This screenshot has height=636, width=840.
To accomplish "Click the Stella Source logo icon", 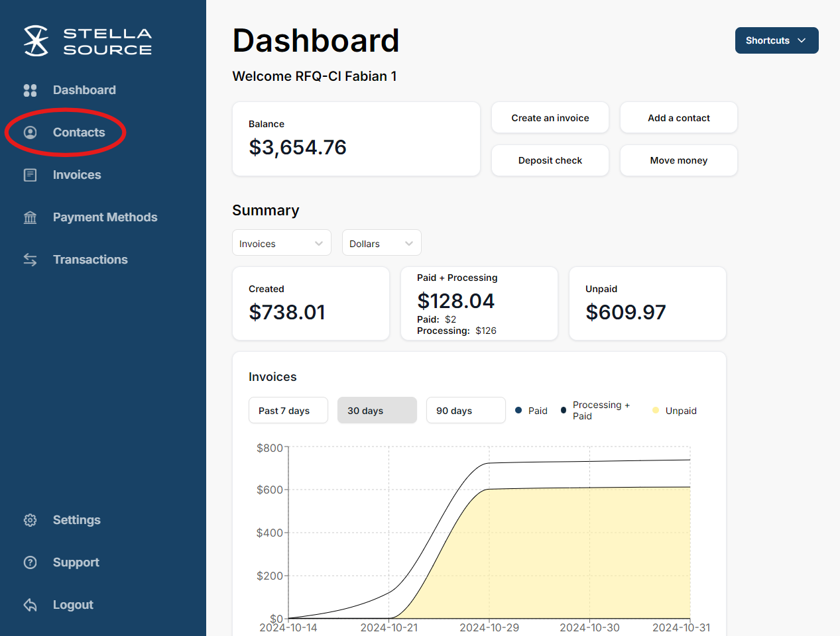I will point(36,41).
